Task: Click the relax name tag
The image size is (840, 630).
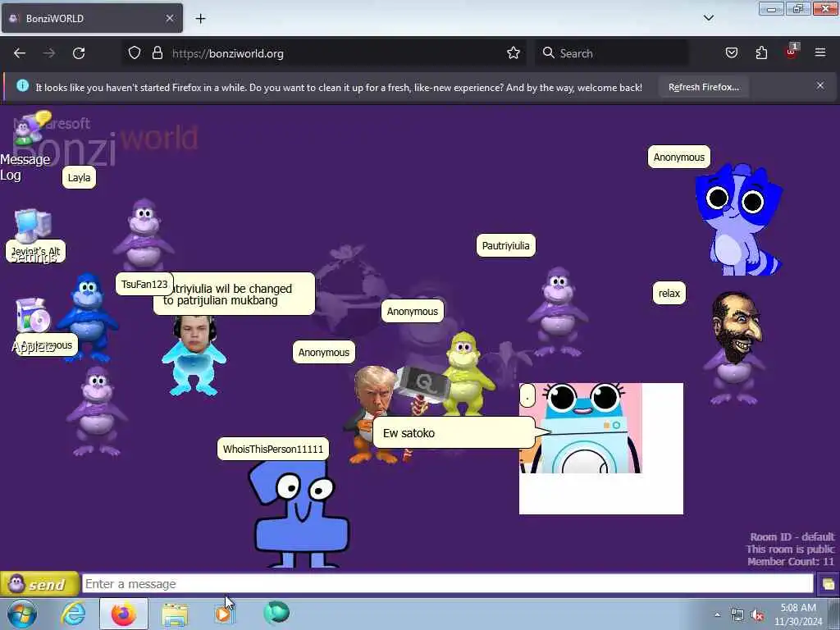Action: pyautogui.click(x=669, y=293)
